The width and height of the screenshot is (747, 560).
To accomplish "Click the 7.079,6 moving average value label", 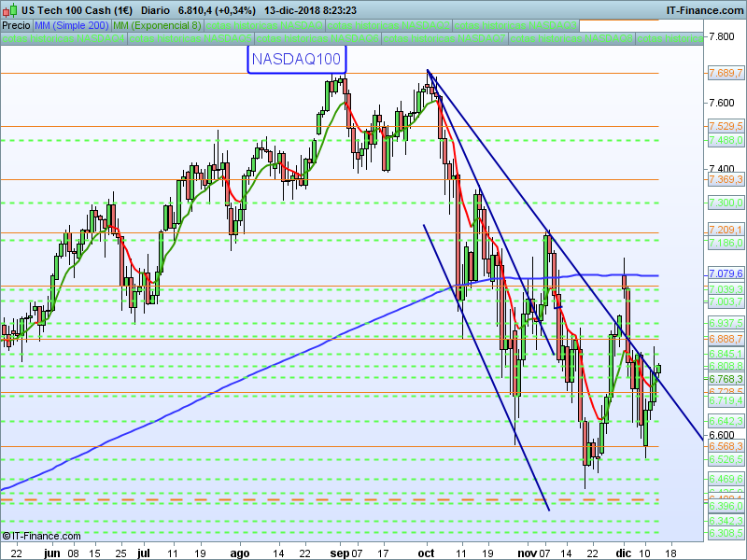I will pos(726,273).
